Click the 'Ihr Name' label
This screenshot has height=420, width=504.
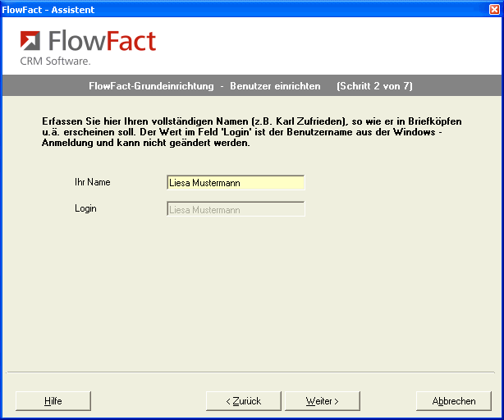click(93, 182)
